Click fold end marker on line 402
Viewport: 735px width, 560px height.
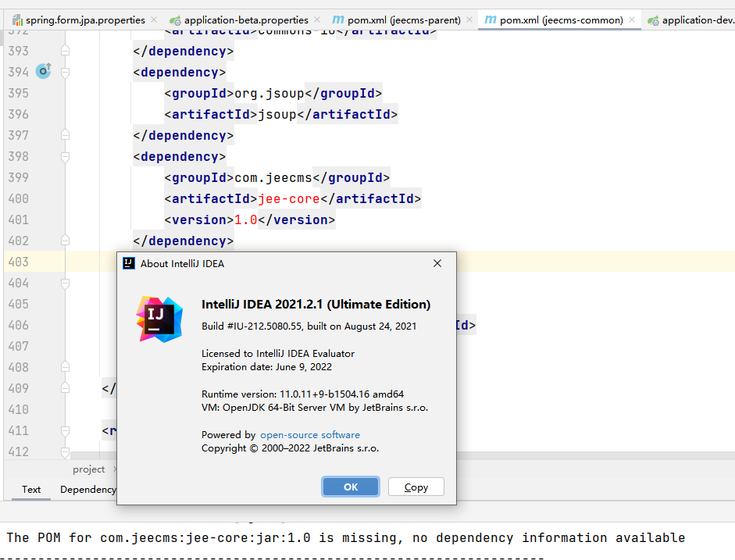click(x=65, y=241)
